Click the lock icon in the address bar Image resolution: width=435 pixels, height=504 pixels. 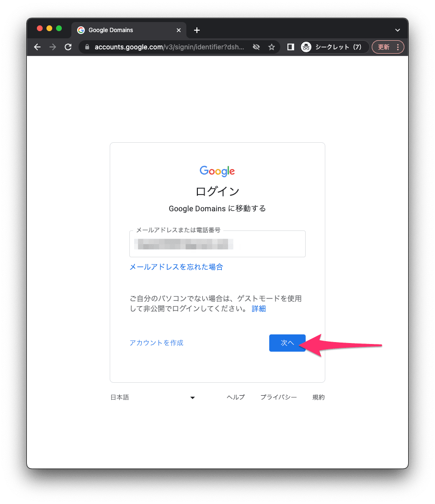(x=87, y=47)
